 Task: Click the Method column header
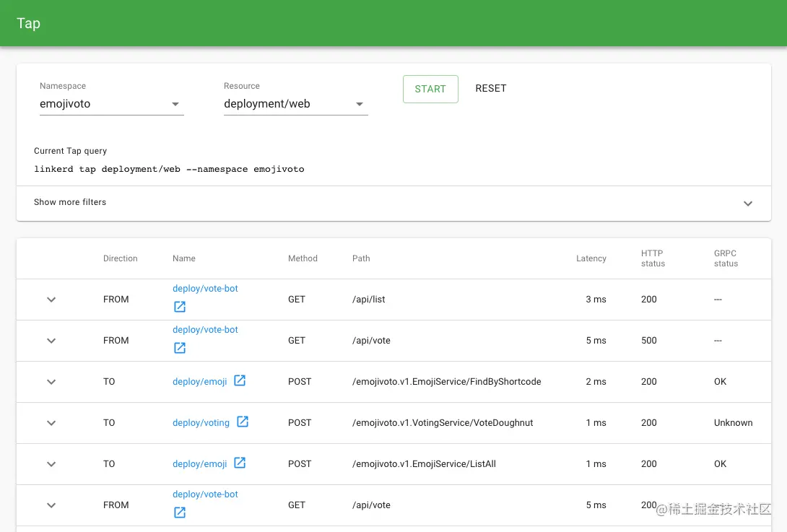coord(303,258)
